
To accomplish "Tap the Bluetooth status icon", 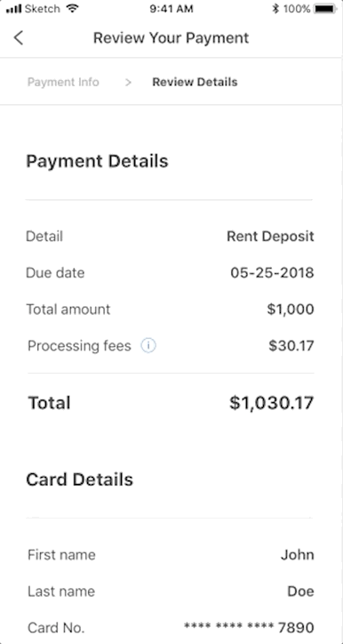I will pos(275,9).
